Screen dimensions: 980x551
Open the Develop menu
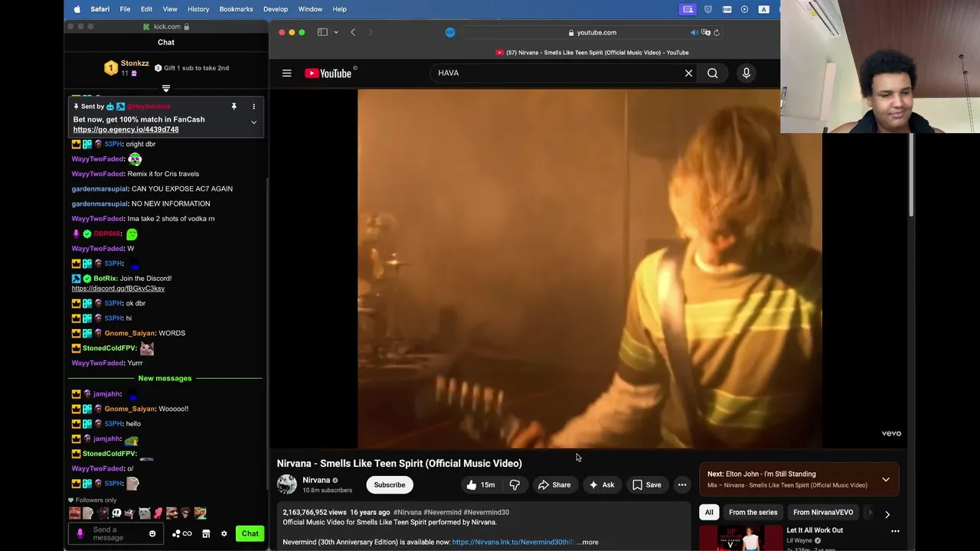point(276,9)
